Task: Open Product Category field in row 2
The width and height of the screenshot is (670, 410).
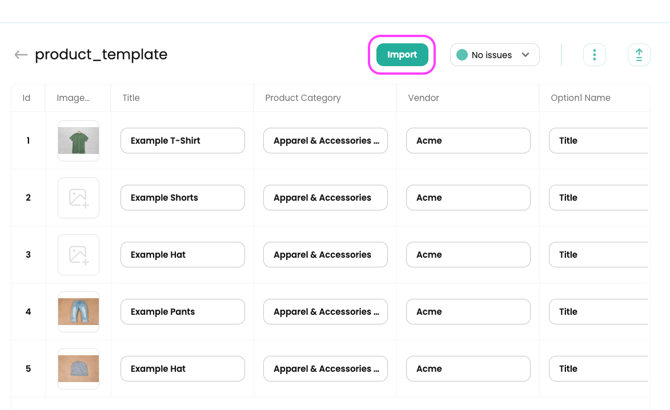Action: point(325,198)
